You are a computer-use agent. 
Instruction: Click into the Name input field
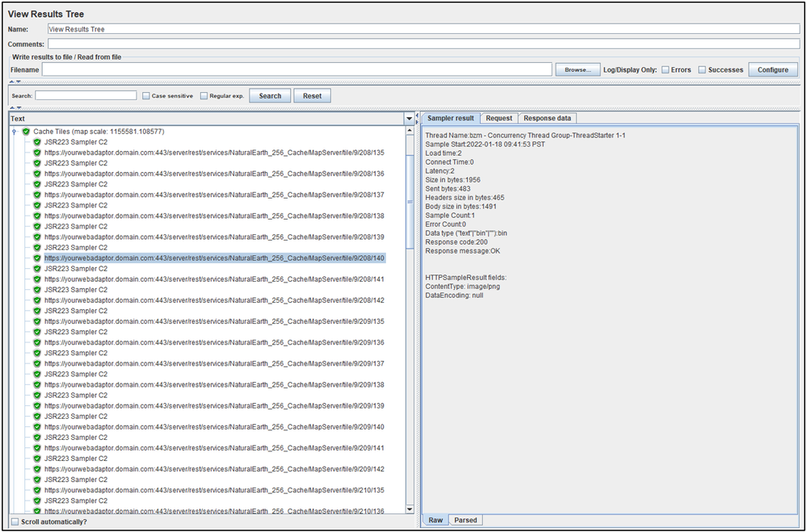pyautogui.click(x=424, y=29)
